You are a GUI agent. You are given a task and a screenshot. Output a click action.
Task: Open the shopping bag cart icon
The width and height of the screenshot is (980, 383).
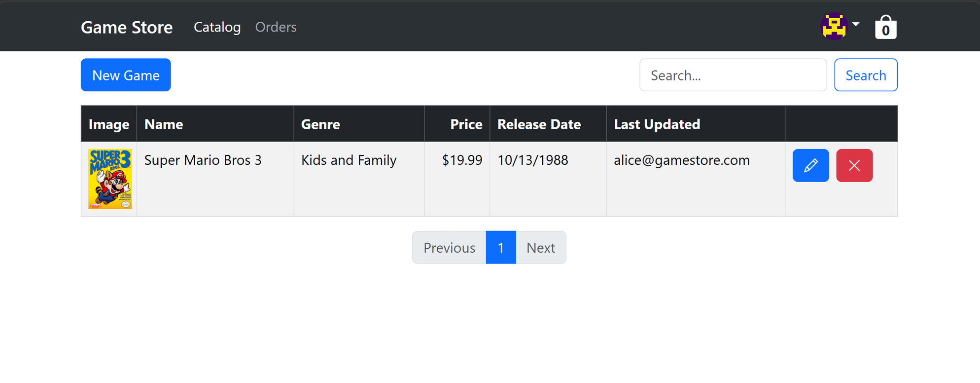click(885, 27)
